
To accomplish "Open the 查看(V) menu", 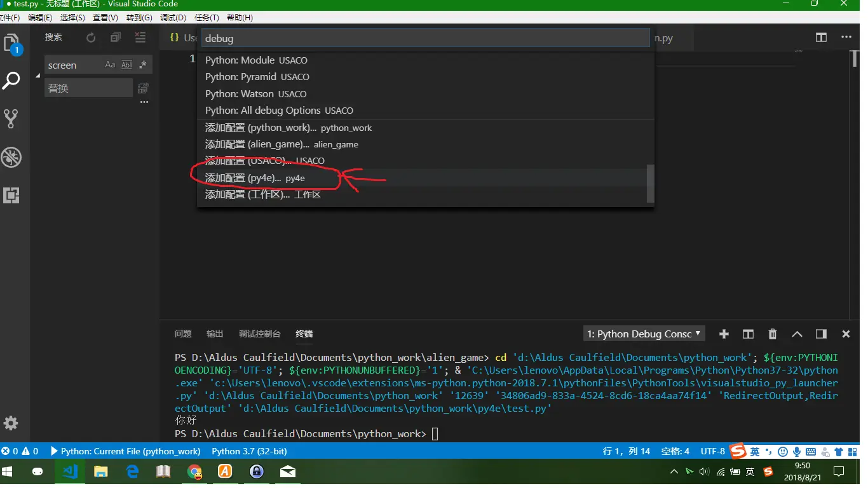I will click(105, 18).
